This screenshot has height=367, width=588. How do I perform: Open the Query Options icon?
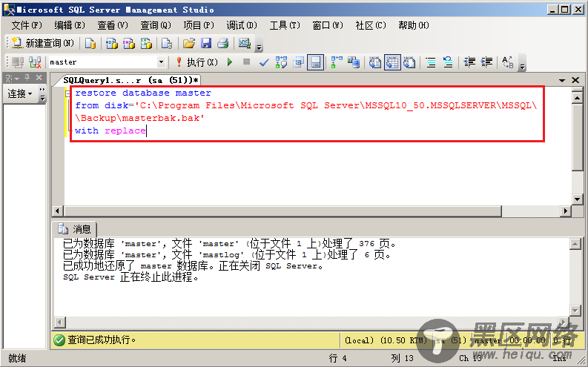pos(299,62)
